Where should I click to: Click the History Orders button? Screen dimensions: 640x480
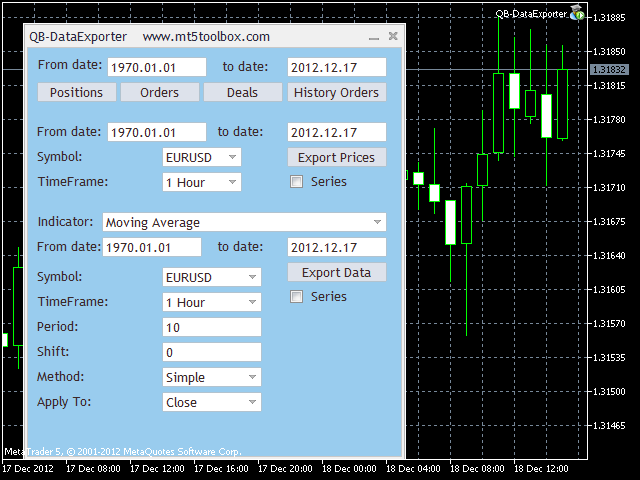point(337,92)
